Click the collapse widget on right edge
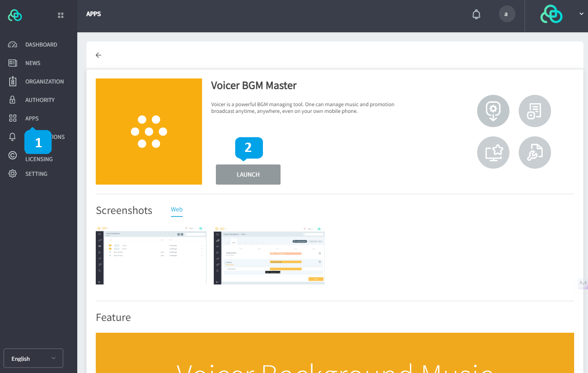The height and width of the screenshot is (373, 588). [583, 283]
